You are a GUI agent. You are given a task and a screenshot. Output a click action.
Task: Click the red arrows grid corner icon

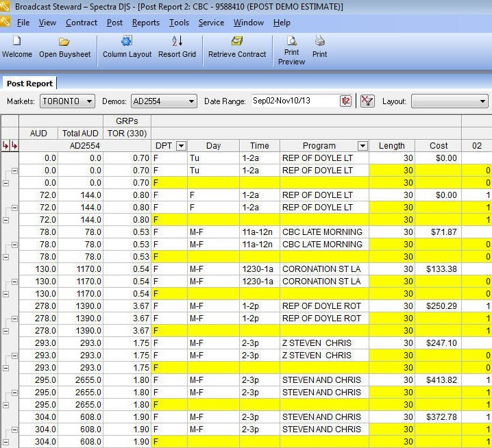click(x=10, y=146)
